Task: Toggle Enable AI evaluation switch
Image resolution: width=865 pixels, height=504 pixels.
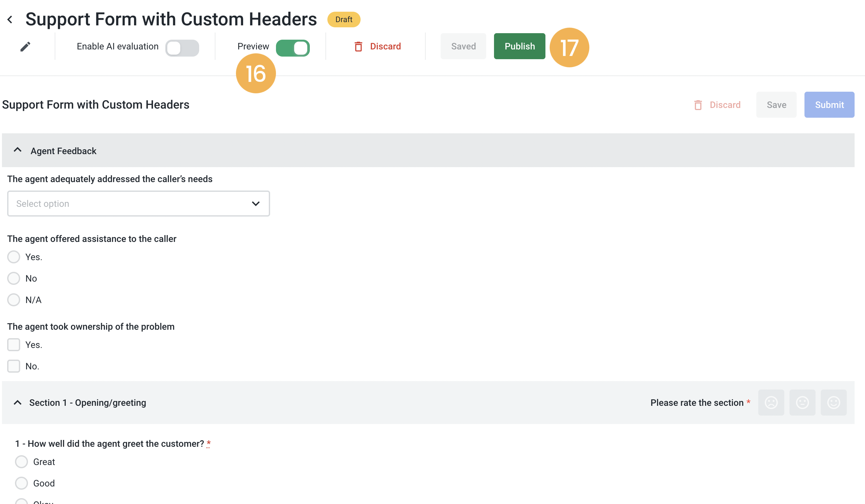Action: pos(182,48)
